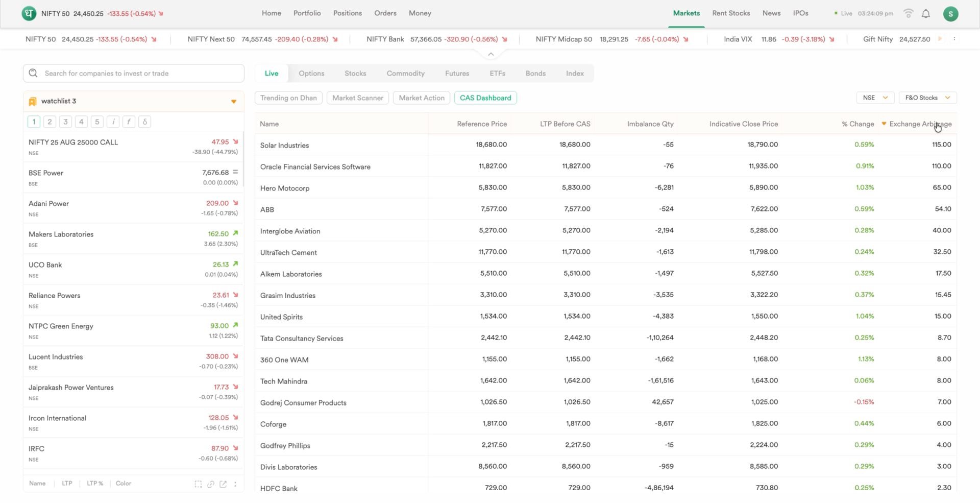The image size is (980, 503).
Task: Open the F&O Stocks filter dropdown
Action: tap(927, 98)
